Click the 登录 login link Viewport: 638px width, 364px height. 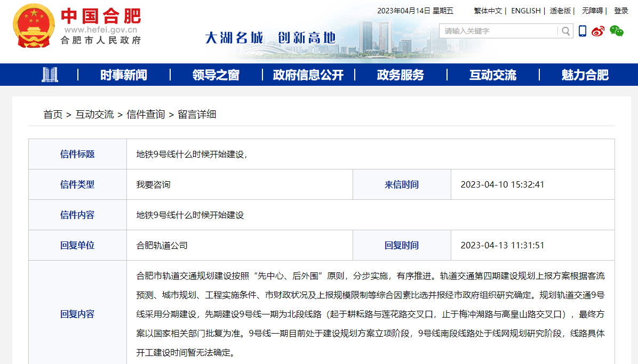(621, 11)
